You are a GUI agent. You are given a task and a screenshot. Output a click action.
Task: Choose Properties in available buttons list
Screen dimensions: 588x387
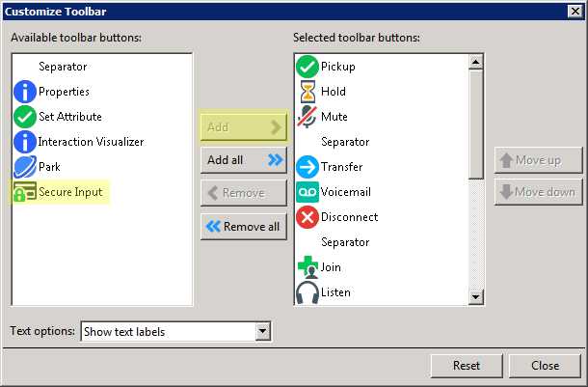(64, 92)
